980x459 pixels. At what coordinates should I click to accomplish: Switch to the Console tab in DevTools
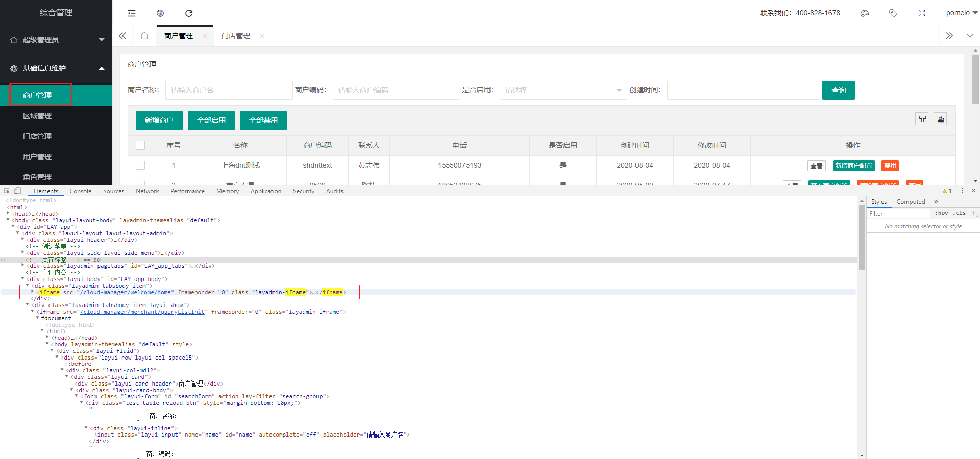point(81,191)
